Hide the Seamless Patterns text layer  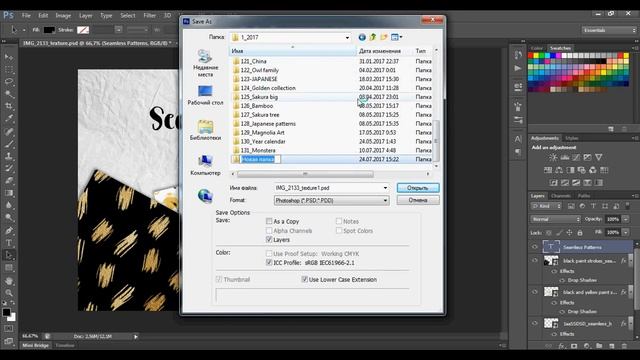[535, 247]
